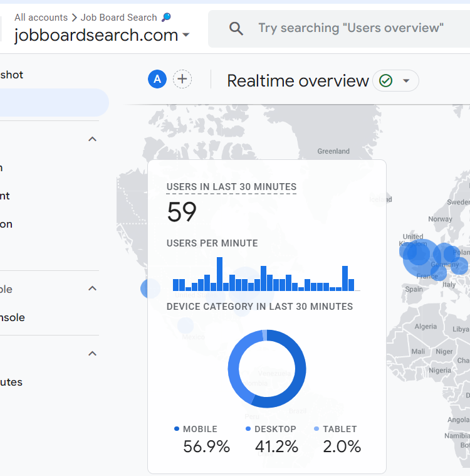Click the DESKTOP legend dot
470x476 pixels.
248,428
